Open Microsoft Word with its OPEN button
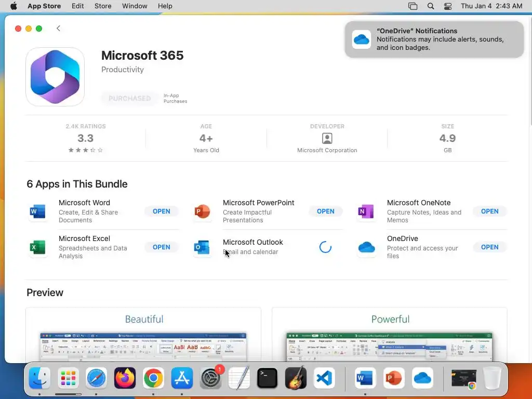The image size is (532, 399). click(162, 211)
